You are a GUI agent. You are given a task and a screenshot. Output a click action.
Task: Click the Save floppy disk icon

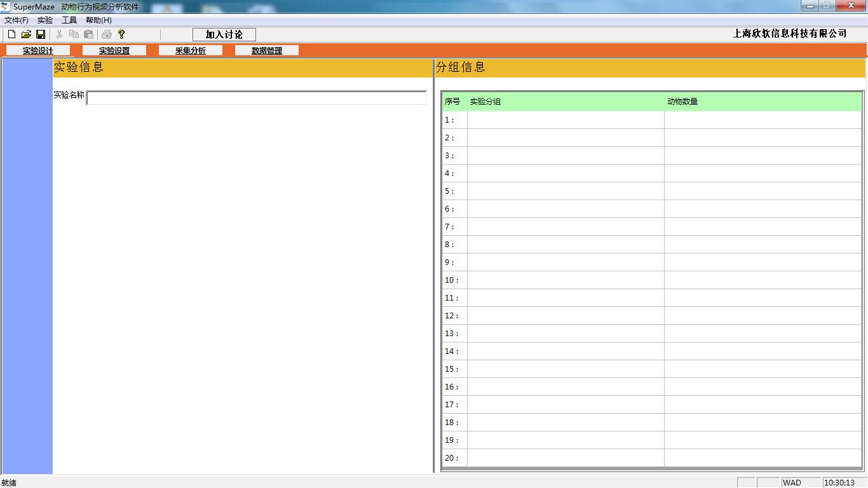41,34
